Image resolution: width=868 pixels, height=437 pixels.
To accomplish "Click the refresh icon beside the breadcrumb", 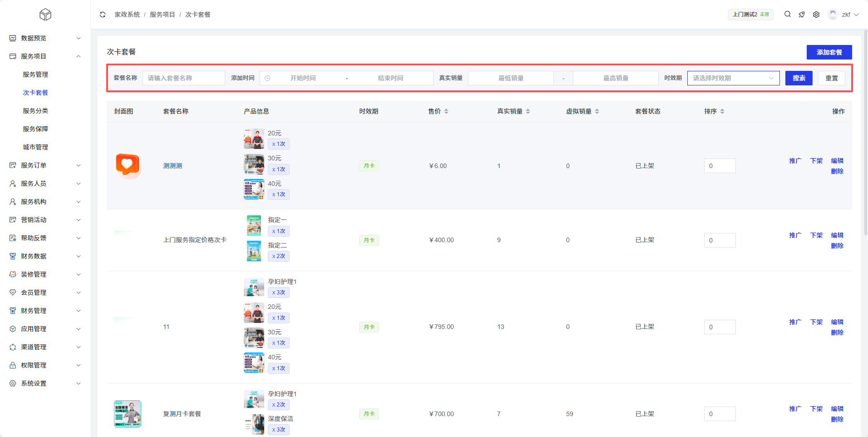I will tap(103, 15).
